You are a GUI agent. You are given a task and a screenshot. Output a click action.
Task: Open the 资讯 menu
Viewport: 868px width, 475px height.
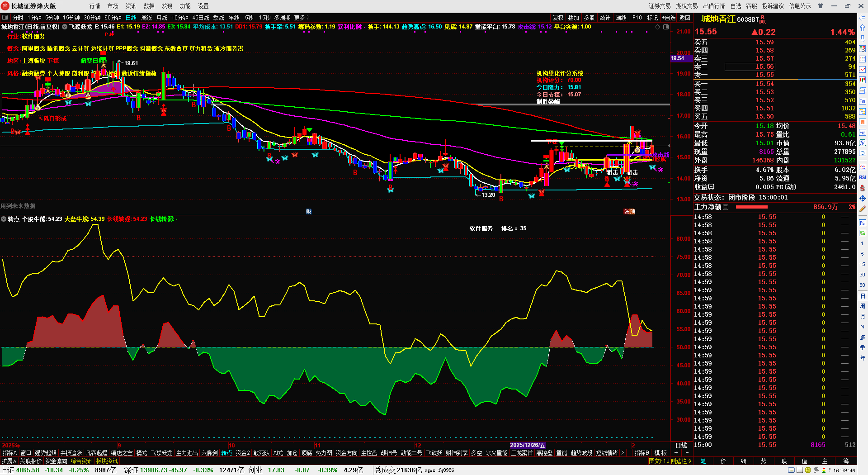click(x=131, y=6)
